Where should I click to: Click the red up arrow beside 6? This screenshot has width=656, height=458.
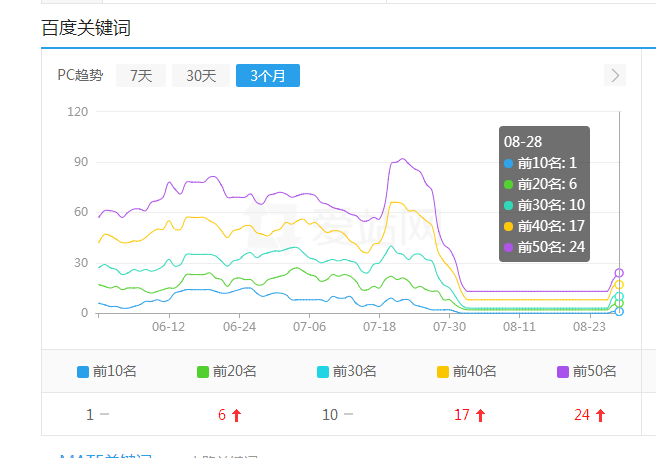coord(236,415)
